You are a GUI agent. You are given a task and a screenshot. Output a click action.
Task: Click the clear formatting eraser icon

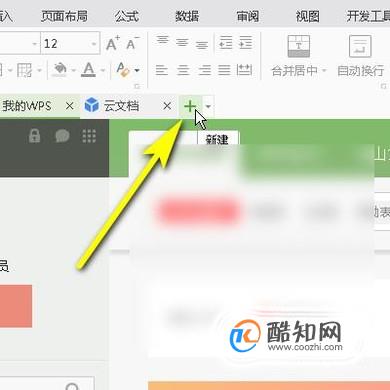pyautogui.click(x=123, y=70)
